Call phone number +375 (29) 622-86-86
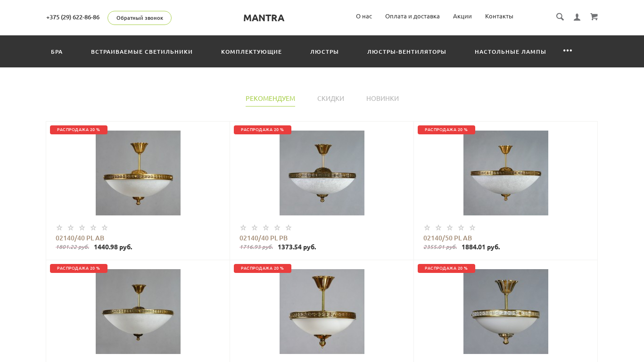The image size is (644, 362). (73, 17)
